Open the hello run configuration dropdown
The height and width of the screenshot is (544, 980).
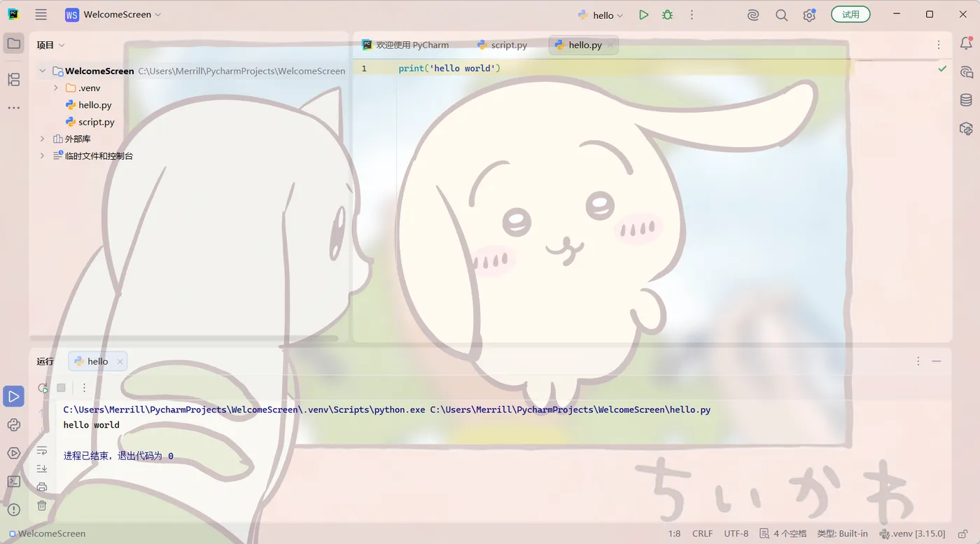coord(600,15)
